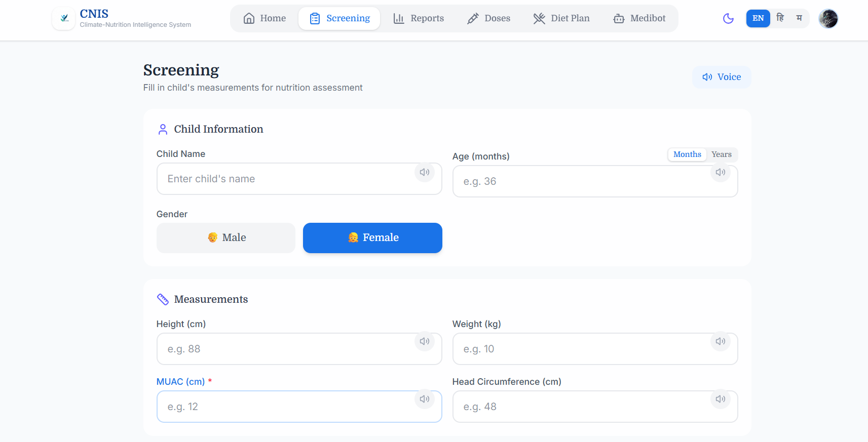Play voice prompt for Child Name field
Image resolution: width=868 pixels, height=442 pixels.
coord(425,172)
